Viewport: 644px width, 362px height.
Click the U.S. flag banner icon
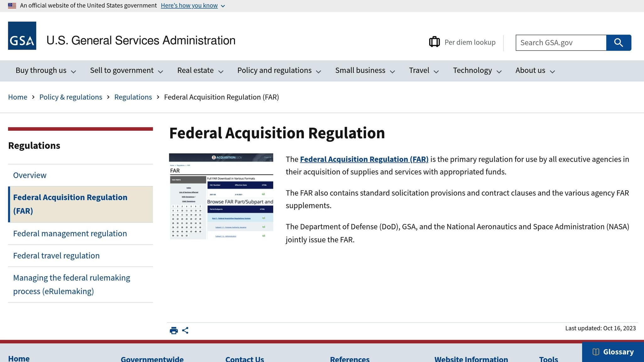click(x=12, y=5)
